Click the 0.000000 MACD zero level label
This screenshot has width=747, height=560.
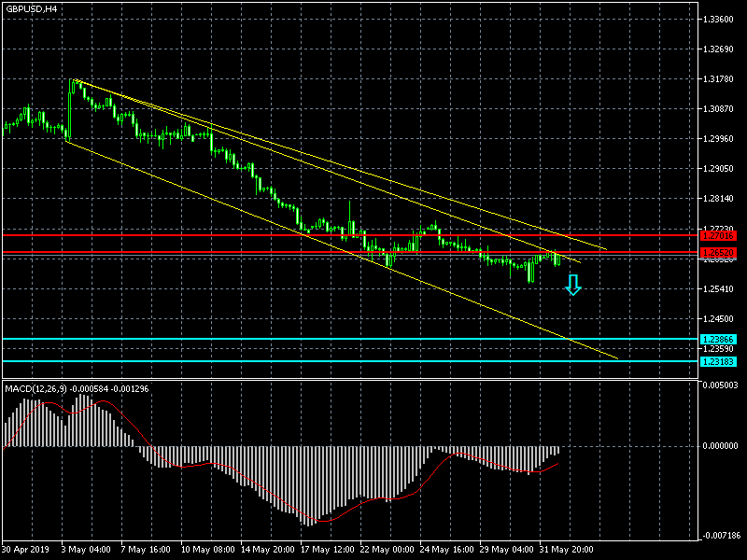[x=720, y=446]
